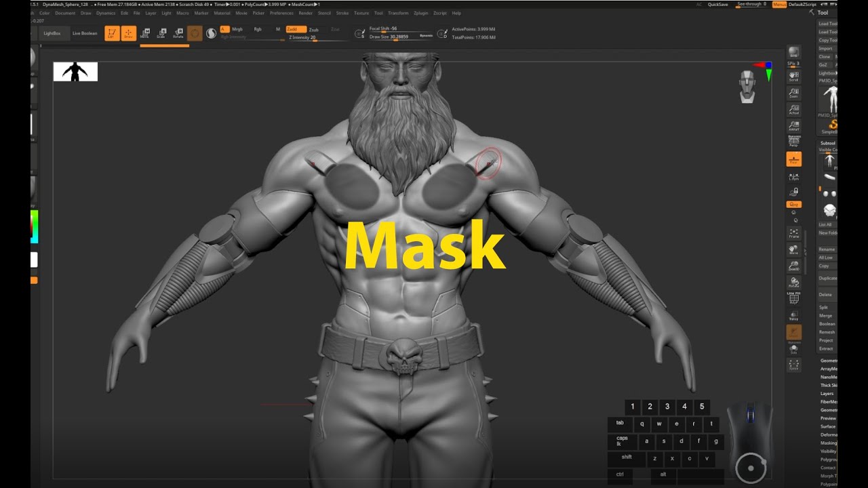The height and width of the screenshot is (488, 868).
Task: Click the Scroll hand icon
Action: tap(793, 76)
